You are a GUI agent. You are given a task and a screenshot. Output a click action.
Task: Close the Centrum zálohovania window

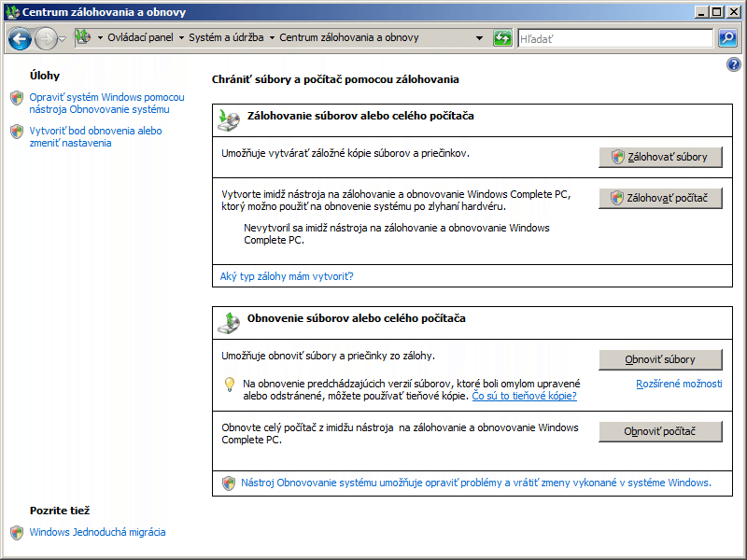click(x=734, y=12)
